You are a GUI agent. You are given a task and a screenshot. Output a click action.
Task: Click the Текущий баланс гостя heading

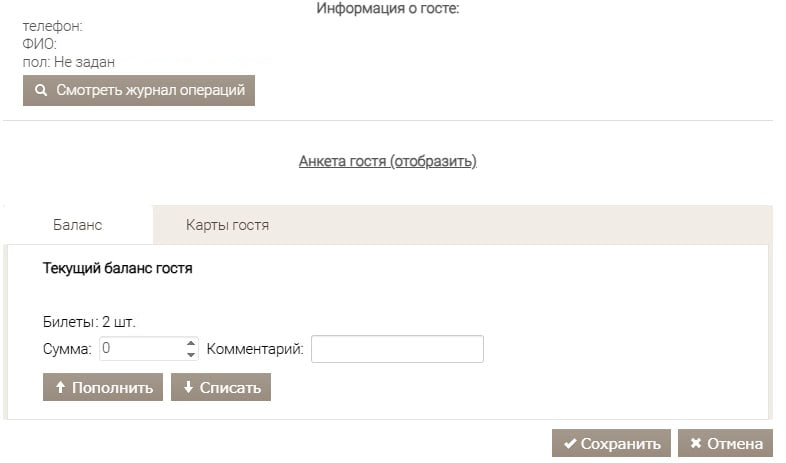coord(117,269)
